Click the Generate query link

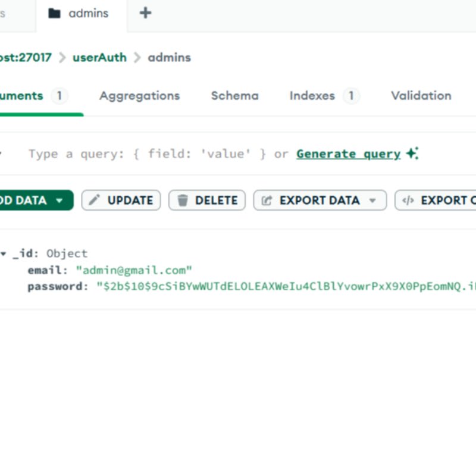coord(349,154)
